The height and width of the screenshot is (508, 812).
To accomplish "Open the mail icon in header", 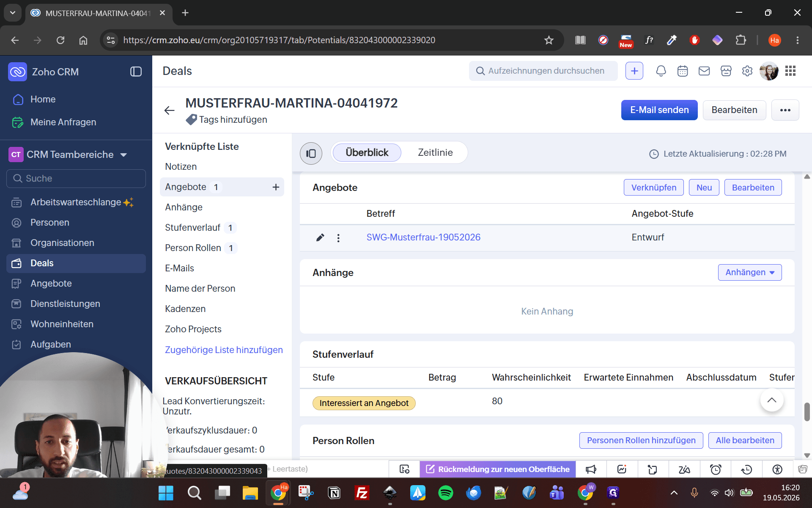I will coord(704,71).
